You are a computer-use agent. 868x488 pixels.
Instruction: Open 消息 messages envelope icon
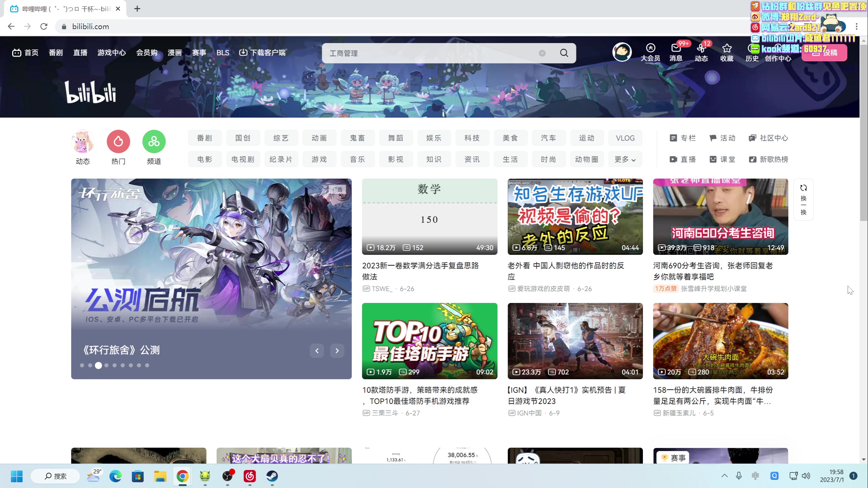click(676, 48)
